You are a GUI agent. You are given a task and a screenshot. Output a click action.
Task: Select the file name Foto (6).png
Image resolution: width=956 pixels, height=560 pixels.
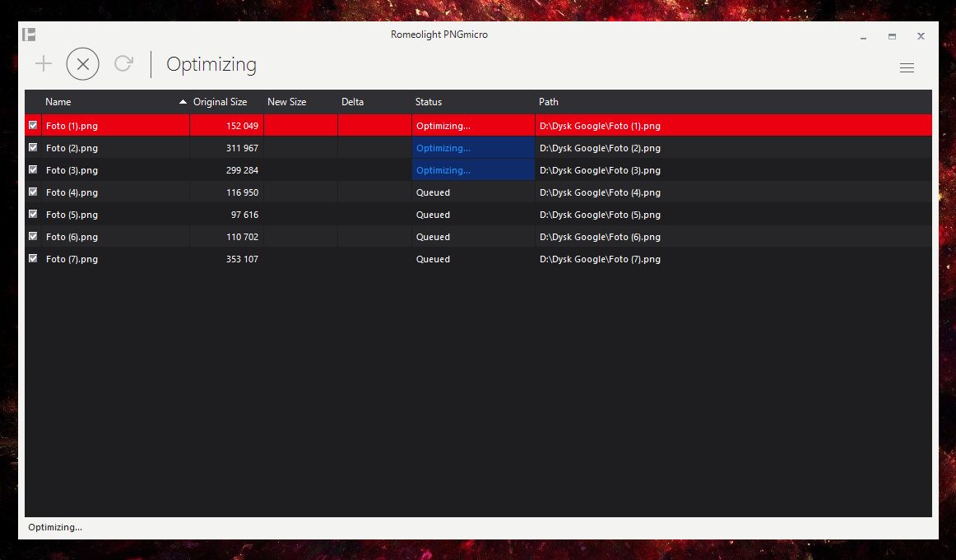(72, 237)
